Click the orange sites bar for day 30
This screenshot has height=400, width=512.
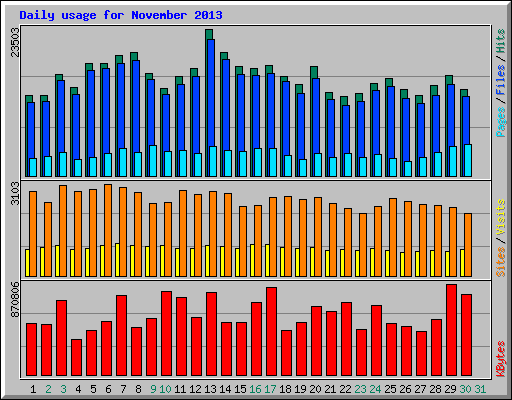pyautogui.click(x=468, y=245)
